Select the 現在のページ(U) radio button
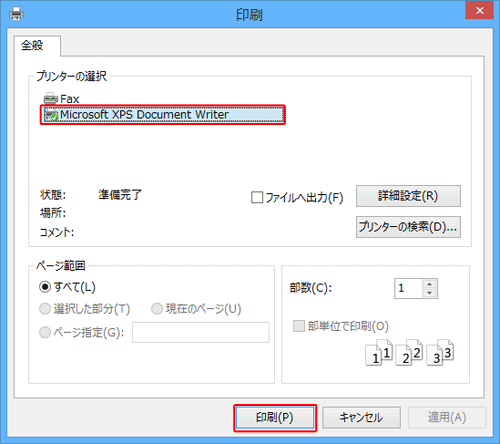 (157, 309)
